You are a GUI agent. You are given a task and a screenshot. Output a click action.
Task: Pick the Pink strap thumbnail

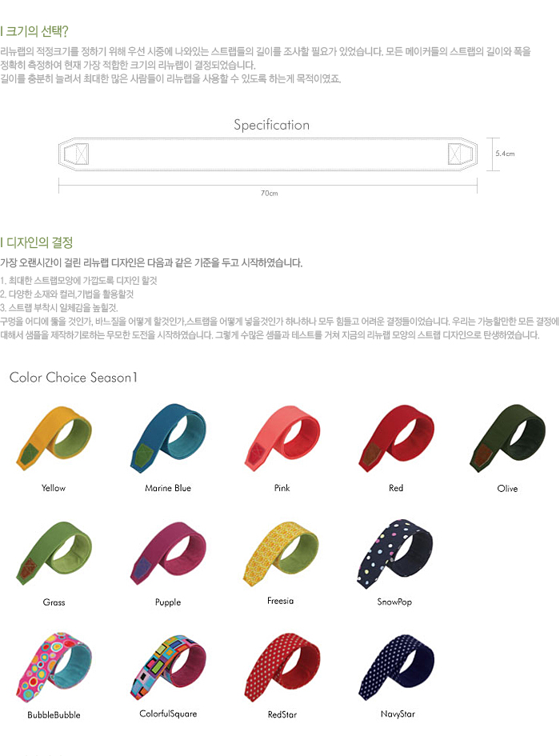pyautogui.click(x=282, y=438)
